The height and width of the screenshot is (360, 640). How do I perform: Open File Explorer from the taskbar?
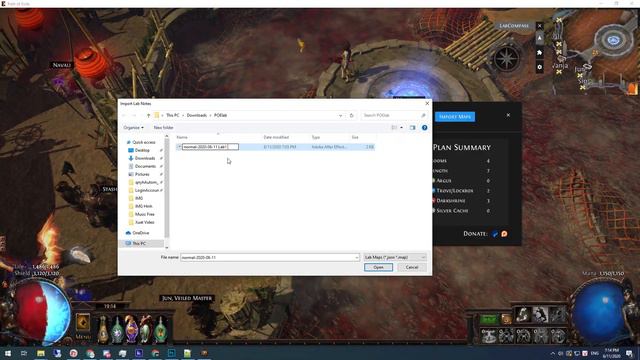point(40,353)
